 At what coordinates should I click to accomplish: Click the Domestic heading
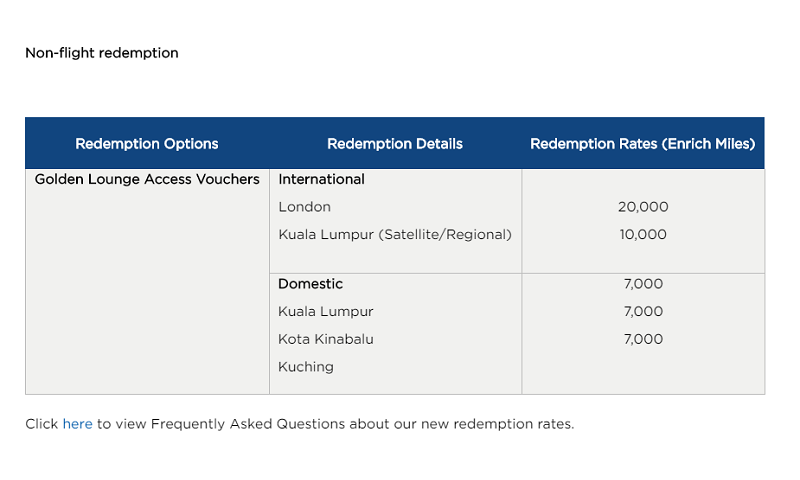tap(310, 284)
